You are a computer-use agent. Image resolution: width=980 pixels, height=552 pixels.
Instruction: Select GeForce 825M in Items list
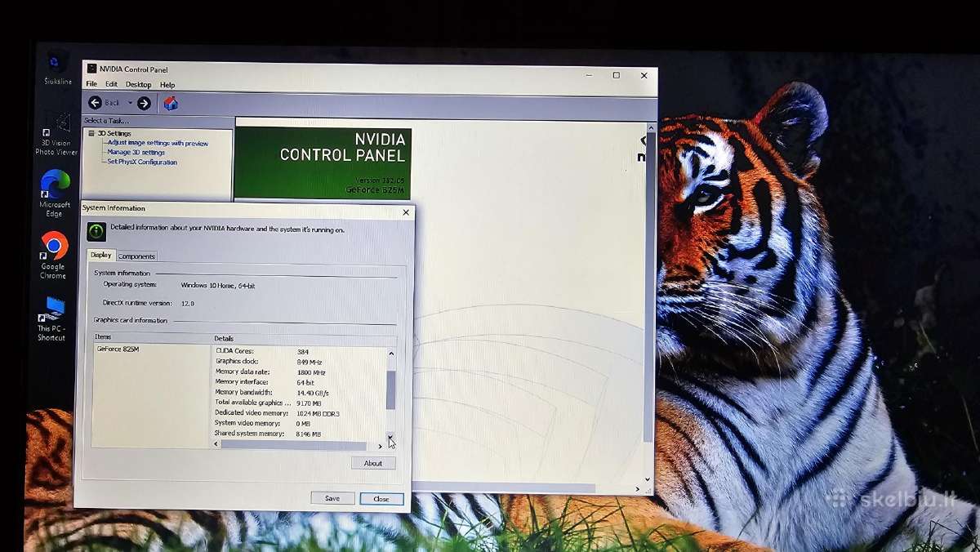coord(118,349)
